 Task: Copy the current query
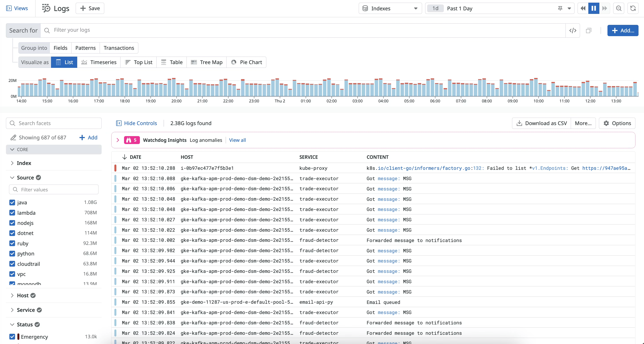click(589, 30)
